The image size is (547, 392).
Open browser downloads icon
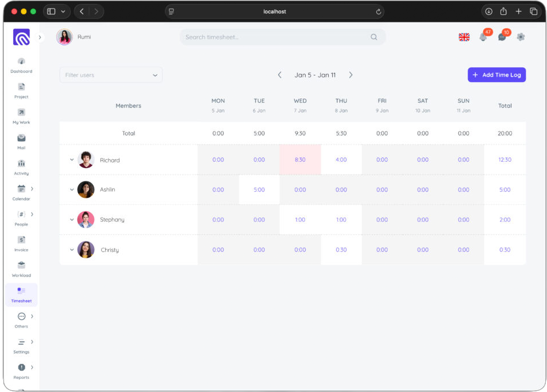[x=489, y=11]
